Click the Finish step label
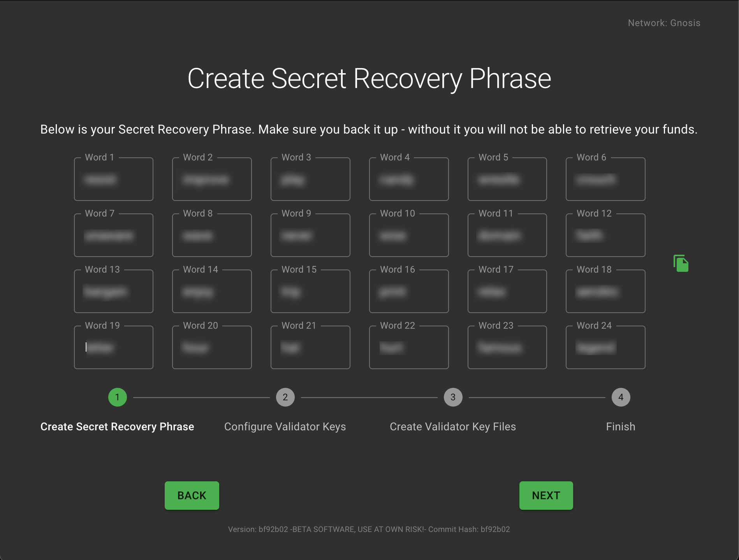The image size is (739, 560). (621, 427)
